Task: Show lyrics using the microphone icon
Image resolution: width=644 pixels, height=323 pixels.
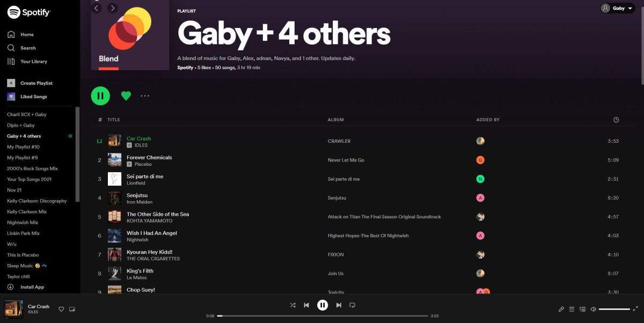Action: click(x=561, y=309)
